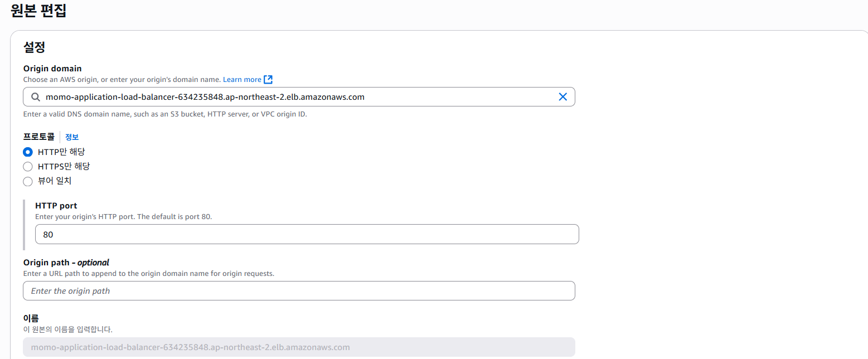Open the Learn more link
Image resolution: width=868 pixels, height=359 pixels.
pos(242,80)
